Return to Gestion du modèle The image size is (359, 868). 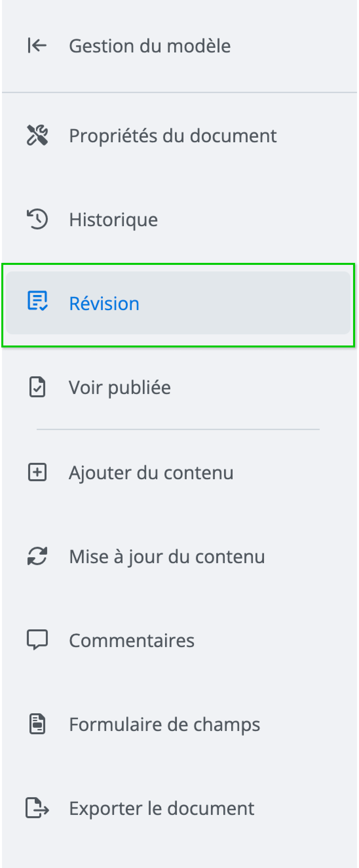(x=149, y=46)
